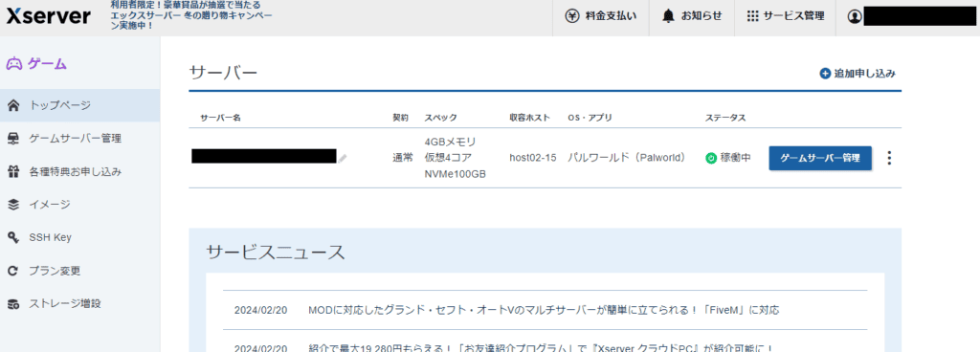Open the three-dot menu for the server
Image resolution: width=980 pixels, height=352 pixels.
[889, 158]
